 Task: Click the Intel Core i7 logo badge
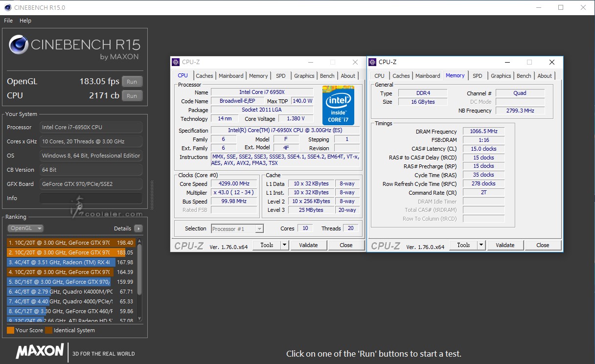pyautogui.click(x=339, y=105)
